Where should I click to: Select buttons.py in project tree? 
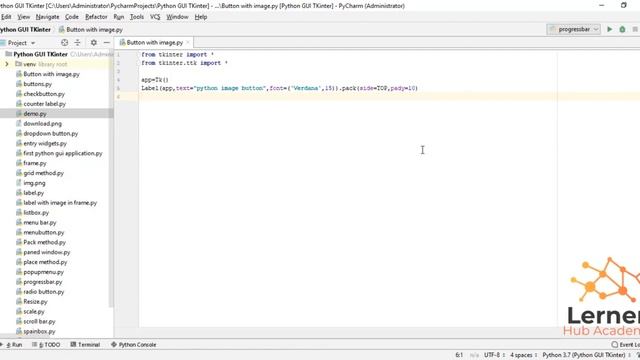38,84
